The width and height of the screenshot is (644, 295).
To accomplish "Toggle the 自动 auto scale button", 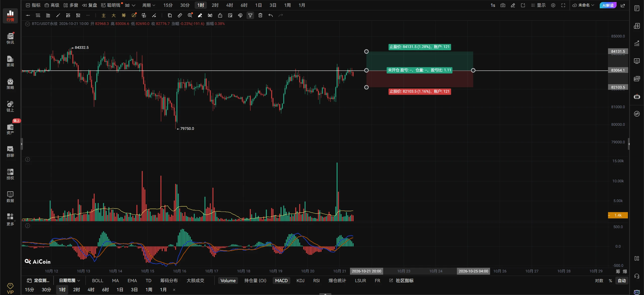I will (x=622, y=281).
